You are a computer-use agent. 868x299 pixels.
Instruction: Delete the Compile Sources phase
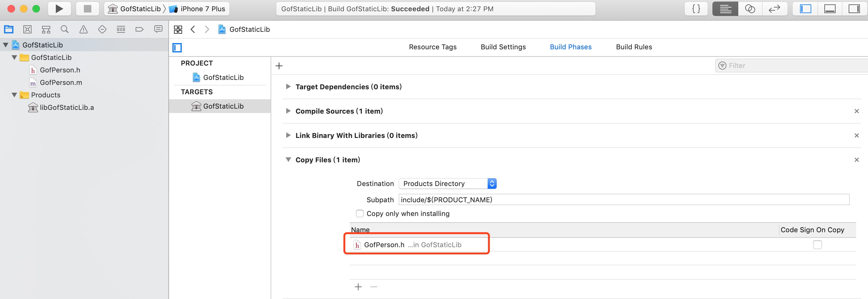tap(856, 111)
